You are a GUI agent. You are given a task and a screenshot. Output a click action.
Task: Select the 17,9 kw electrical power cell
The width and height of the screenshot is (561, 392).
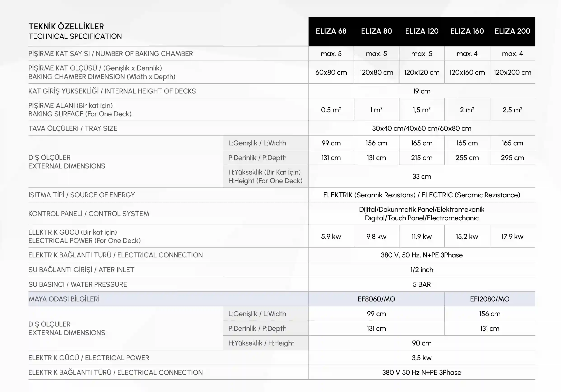pyautogui.click(x=512, y=236)
